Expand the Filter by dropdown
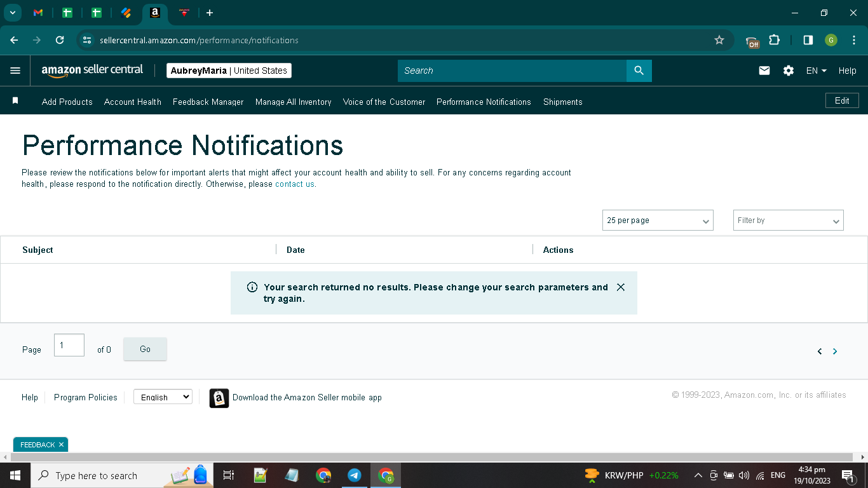This screenshot has width=868, height=488. coord(789,220)
